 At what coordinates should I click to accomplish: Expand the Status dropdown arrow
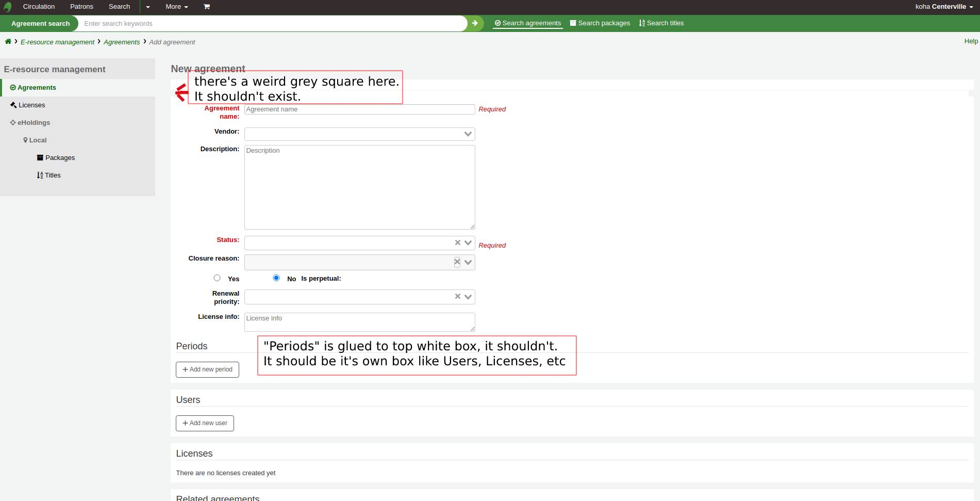point(468,243)
